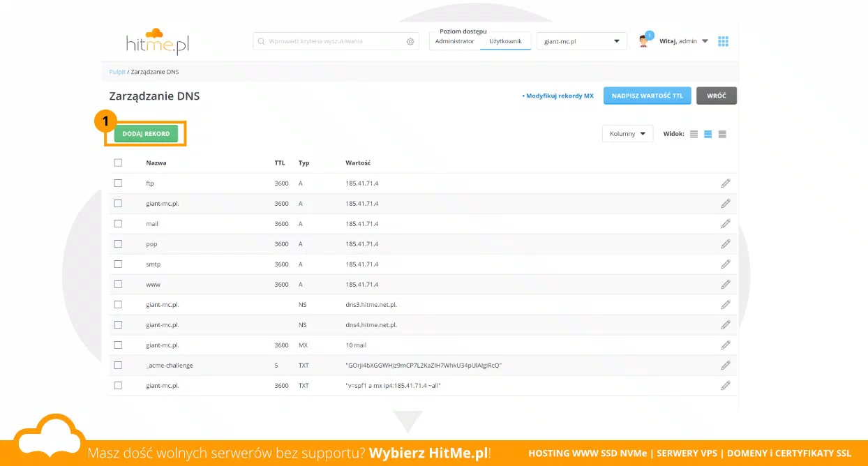Viewport: 868px width, 466px height.
Task: Check the ftp record checkbox
Action: pyautogui.click(x=118, y=183)
